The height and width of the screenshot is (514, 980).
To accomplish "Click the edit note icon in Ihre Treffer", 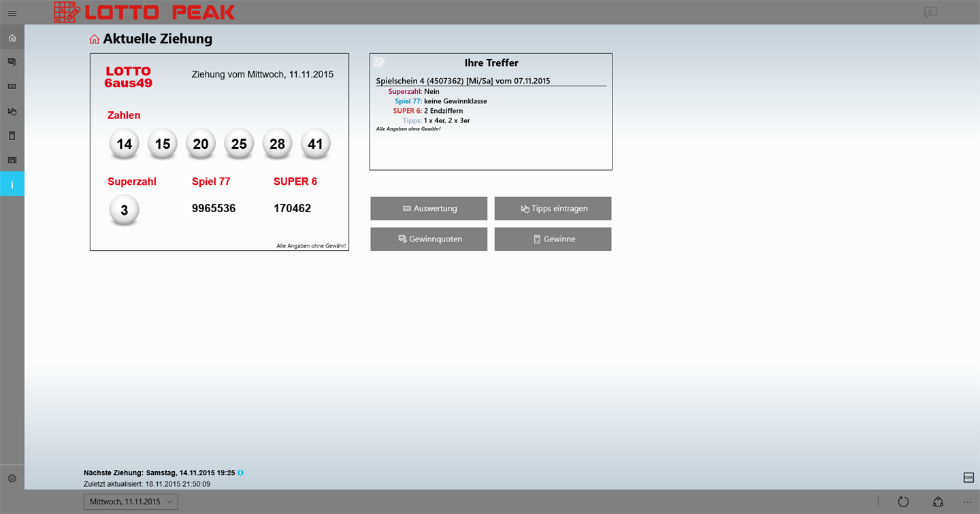I will pos(379,62).
